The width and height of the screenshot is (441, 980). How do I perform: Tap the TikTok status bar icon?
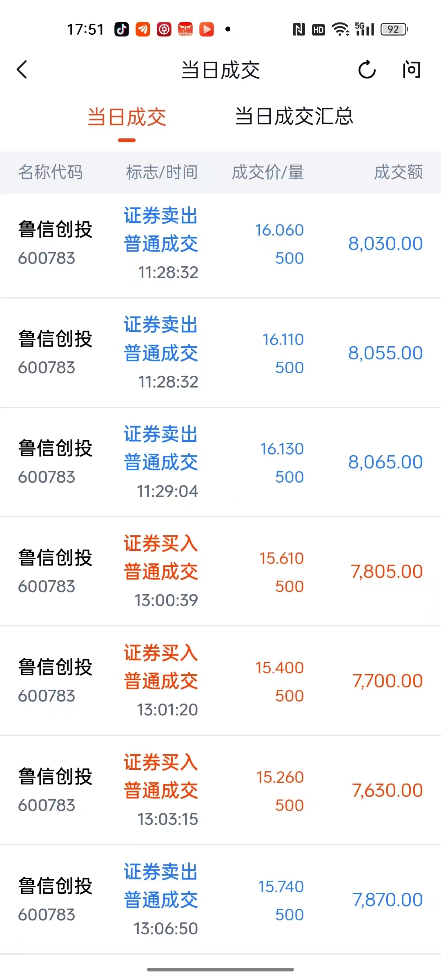click(x=121, y=29)
